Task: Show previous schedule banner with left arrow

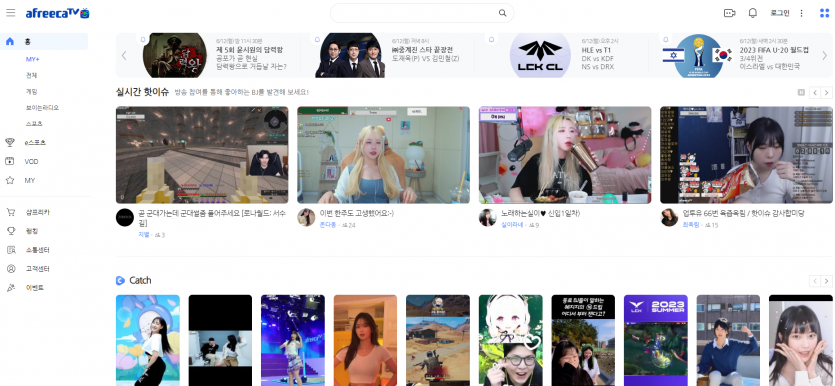Action: click(124, 55)
